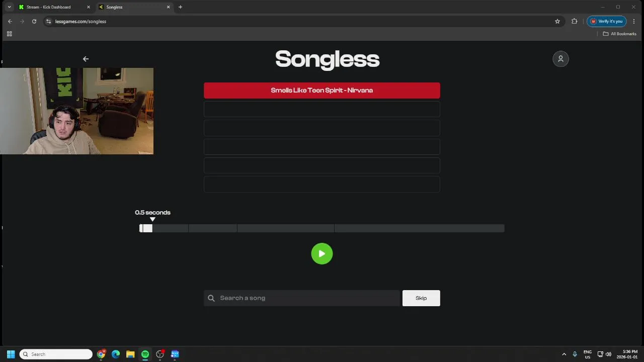The width and height of the screenshot is (644, 362).
Task: Open OBS Studio from the taskbar
Action: point(160,354)
